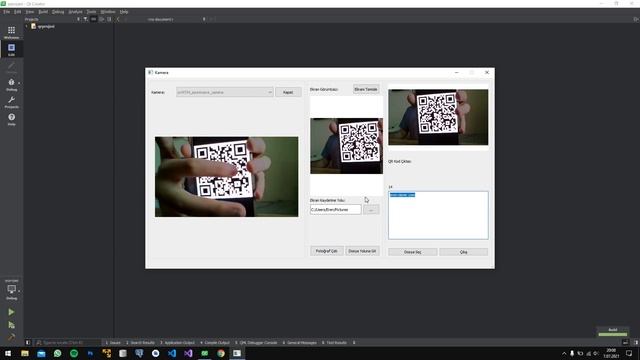Open the Application Output tab
Screen dimensions: 640x360
coord(177,342)
